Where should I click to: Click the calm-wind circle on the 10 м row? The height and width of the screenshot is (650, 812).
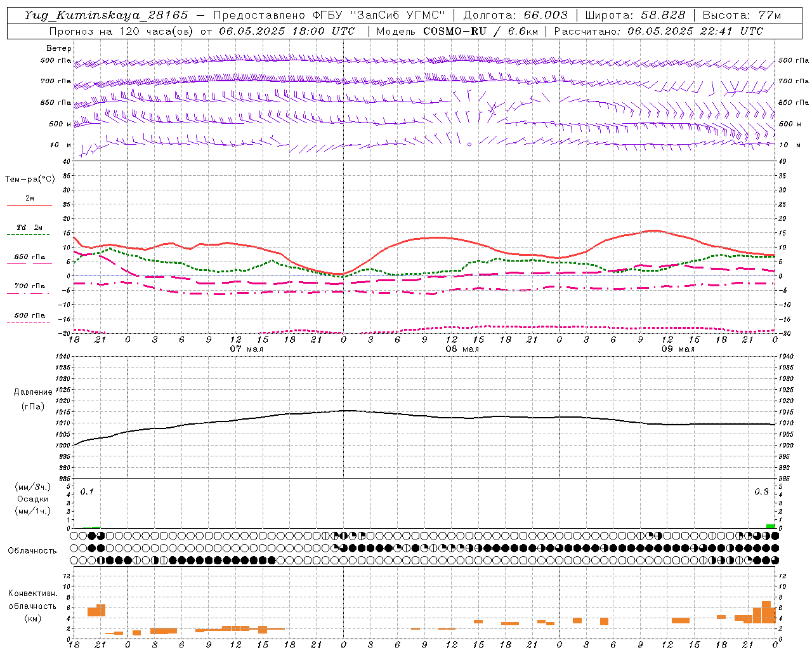click(x=469, y=145)
